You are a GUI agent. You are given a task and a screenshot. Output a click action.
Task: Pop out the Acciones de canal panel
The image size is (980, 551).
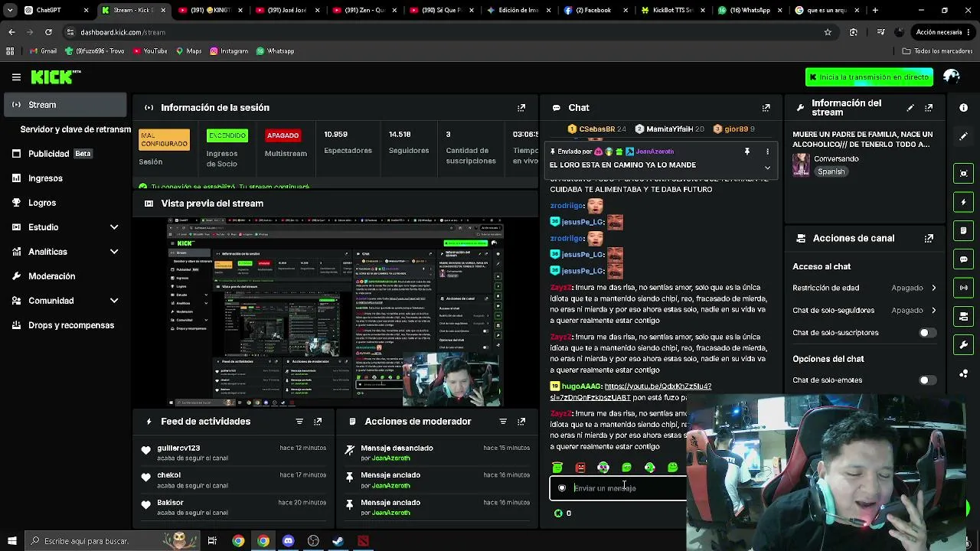pyautogui.click(x=929, y=238)
